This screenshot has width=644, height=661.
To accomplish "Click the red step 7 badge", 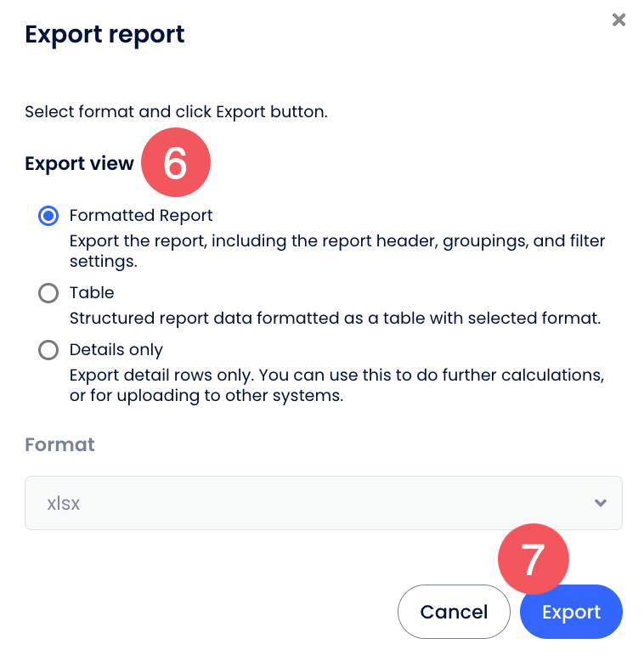I will pyautogui.click(x=533, y=560).
